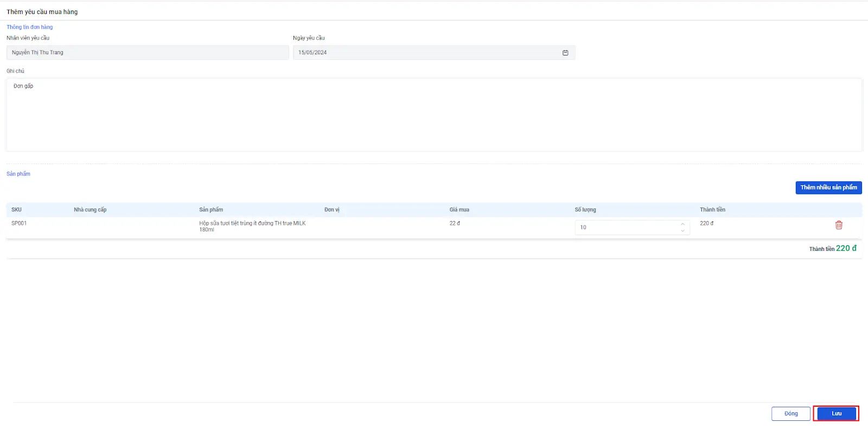The width and height of the screenshot is (868, 429).
Task: Select the Đơn vị column header
Action: pyautogui.click(x=332, y=210)
